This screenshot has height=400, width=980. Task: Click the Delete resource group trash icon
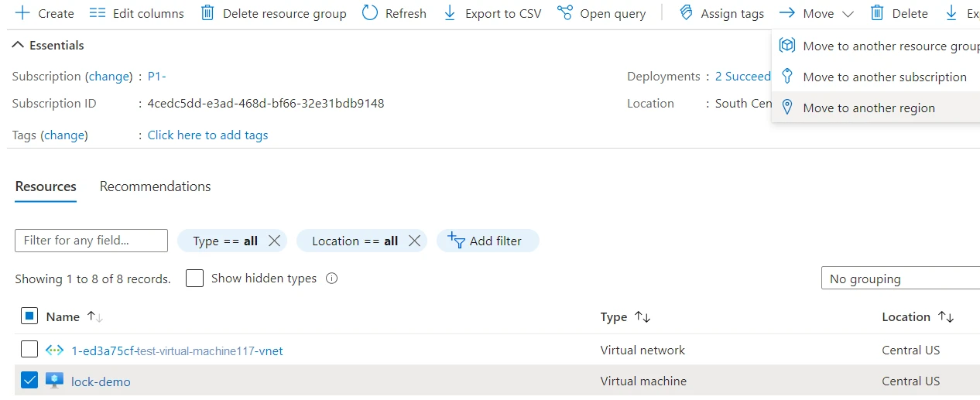207,13
